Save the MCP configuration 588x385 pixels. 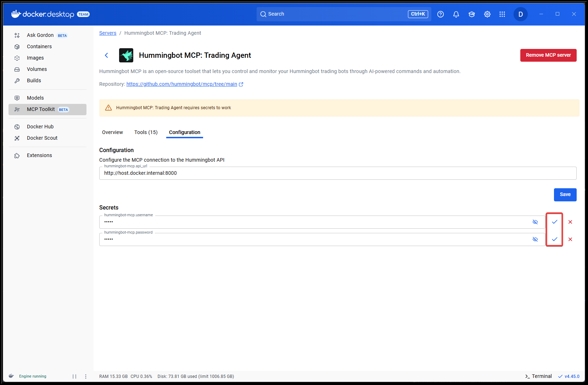pyautogui.click(x=565, y=195)
